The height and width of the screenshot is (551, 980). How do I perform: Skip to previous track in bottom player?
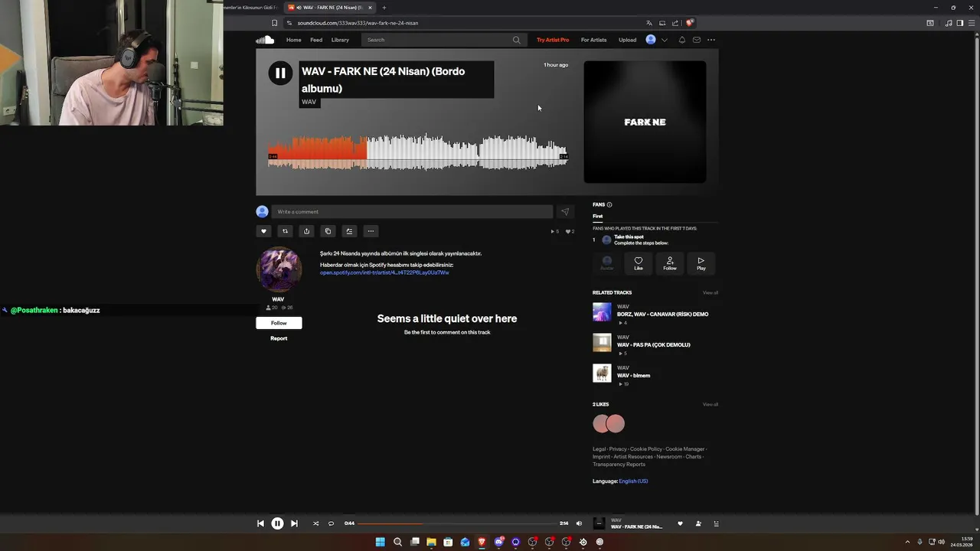(x=260, y=523)
